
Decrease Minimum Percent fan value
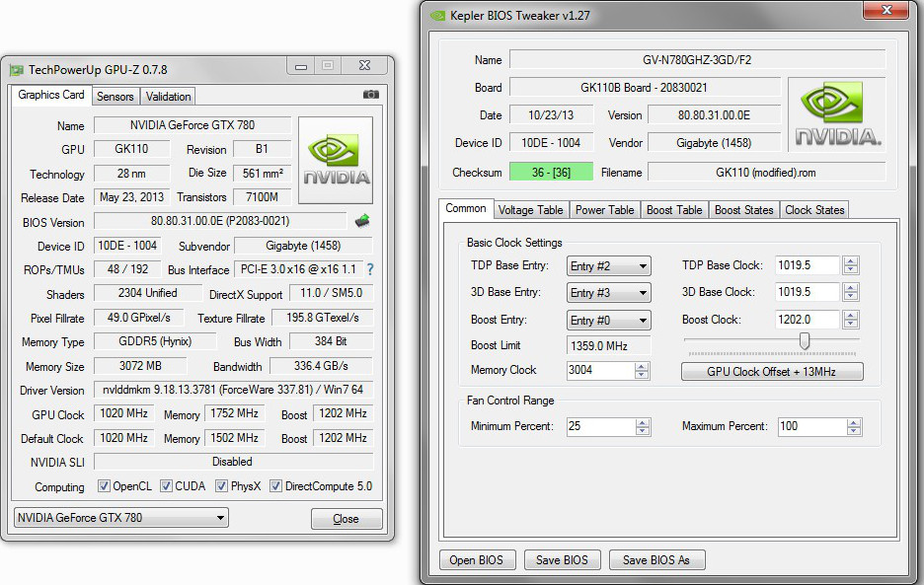pos(643,431)
